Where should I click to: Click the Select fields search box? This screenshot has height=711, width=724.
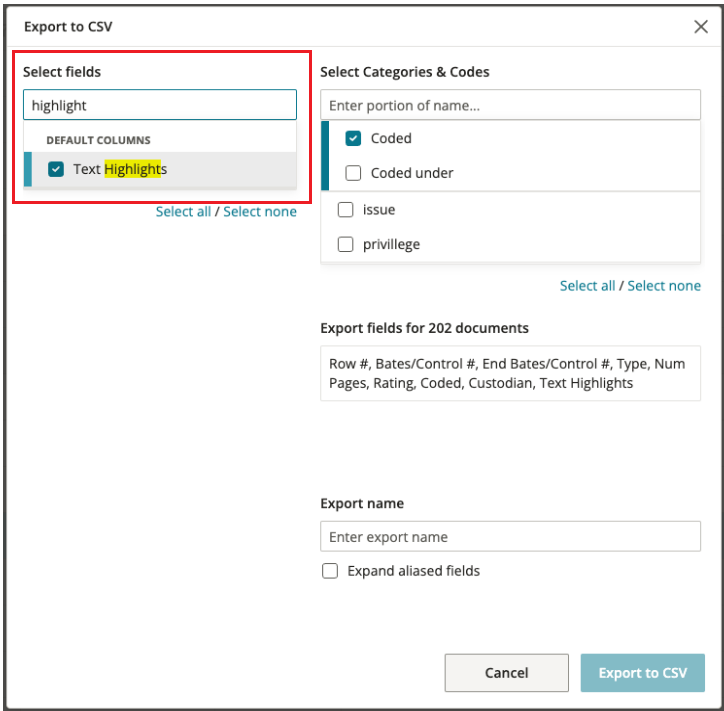click(x=160, y=105)
